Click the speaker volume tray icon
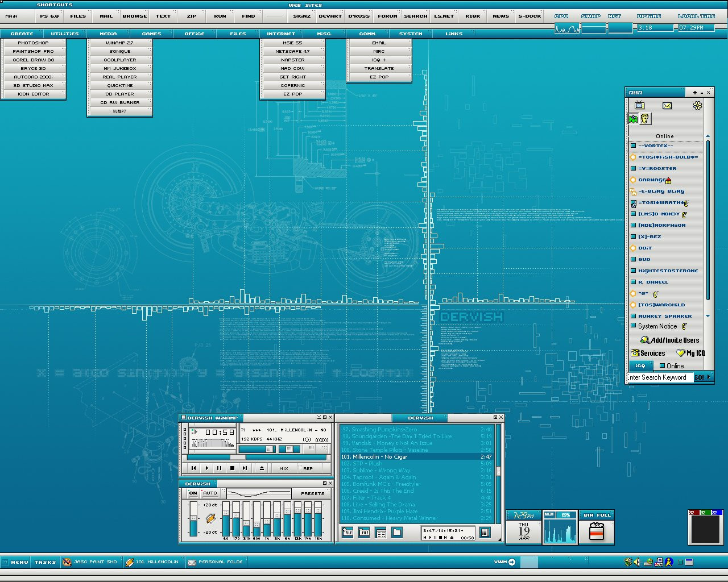The width and height of the screenshot is (728, 582). click(638, 562)
